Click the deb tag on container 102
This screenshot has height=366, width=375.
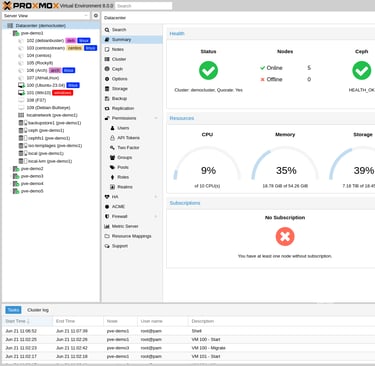tap(71, 41)
